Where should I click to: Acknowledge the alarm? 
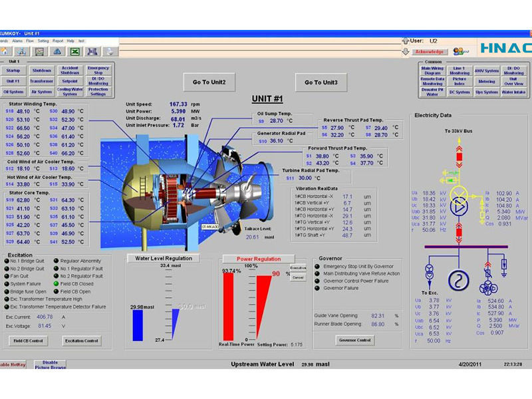tap(430, 52)
